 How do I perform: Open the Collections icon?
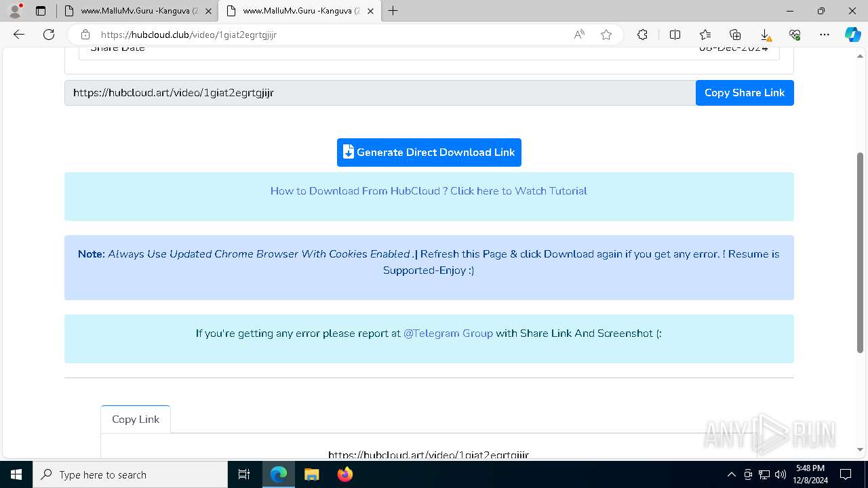(735, 35)
